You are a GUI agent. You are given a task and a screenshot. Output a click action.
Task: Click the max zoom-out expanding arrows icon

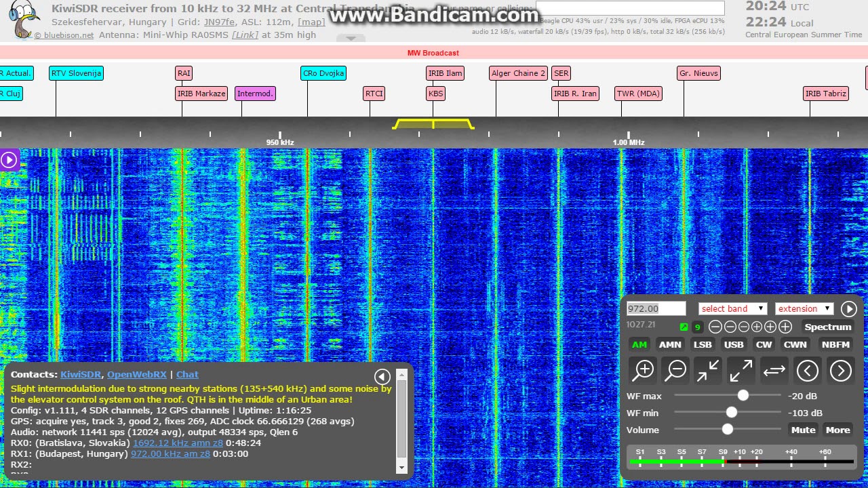point(741,370)
